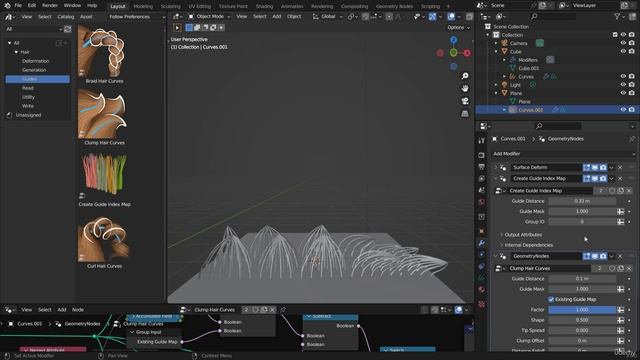Open the File menu
This screenshot has height=360, width=640.
point(18,6)
